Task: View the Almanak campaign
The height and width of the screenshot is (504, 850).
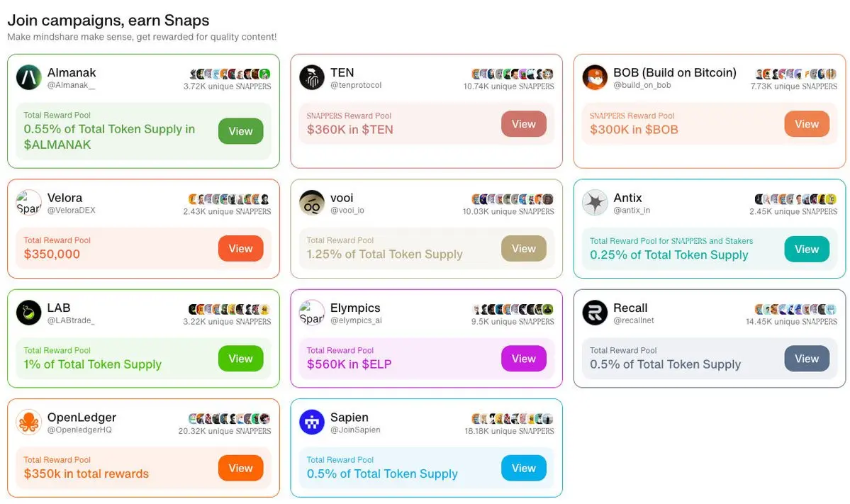Action: click(x=241, y=131)
